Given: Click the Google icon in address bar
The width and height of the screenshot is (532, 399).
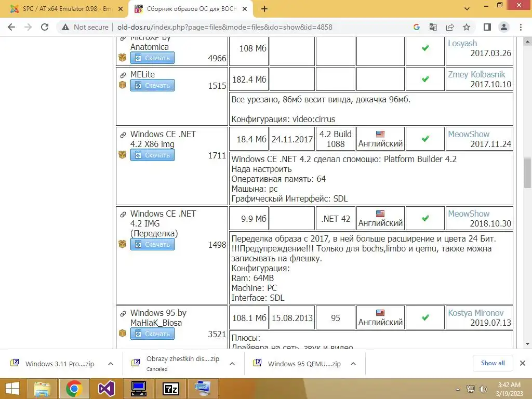Looking at the screenshot, I should (417, 27).
